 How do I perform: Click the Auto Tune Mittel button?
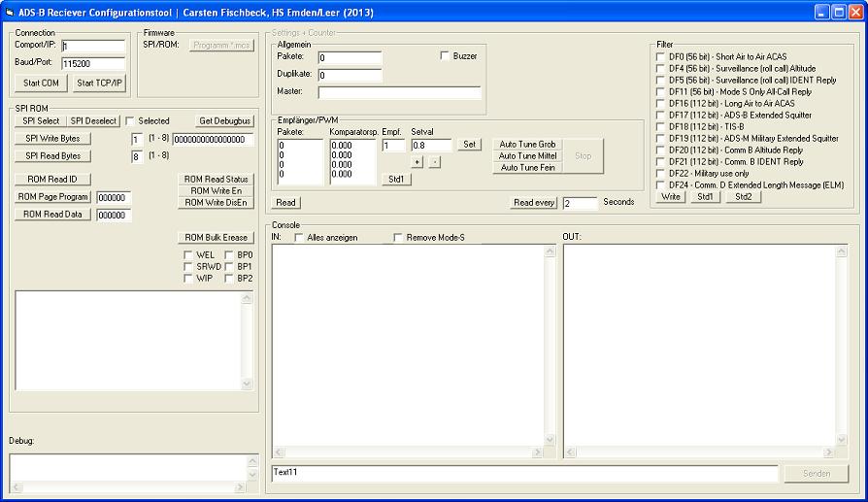pos(527,156)
